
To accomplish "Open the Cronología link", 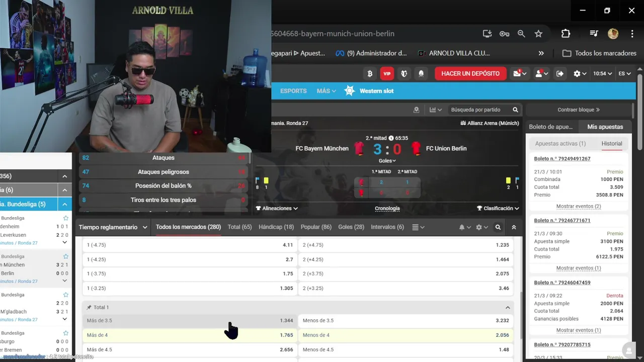I will (x=387, y=208).
